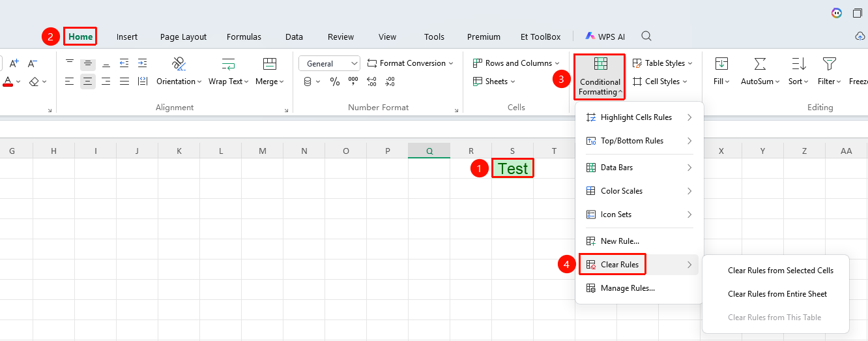Screen dimensions: 868x341
Task: Open Rows and Columns menu
Action: [x=515, y=63]
